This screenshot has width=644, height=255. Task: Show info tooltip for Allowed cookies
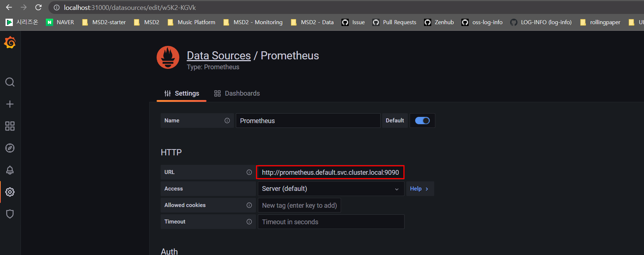click(249, 205)
